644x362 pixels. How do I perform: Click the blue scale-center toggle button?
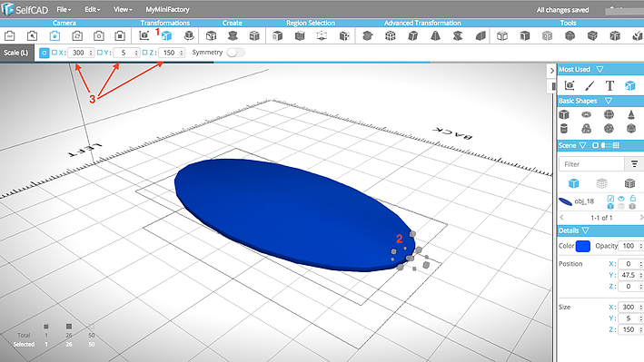tap(44, 53)
